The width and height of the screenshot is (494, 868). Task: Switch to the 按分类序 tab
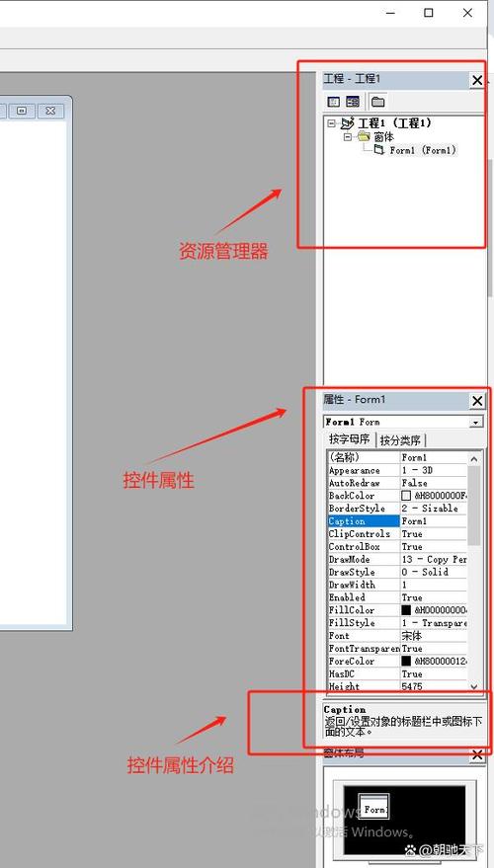pos(400,440)
